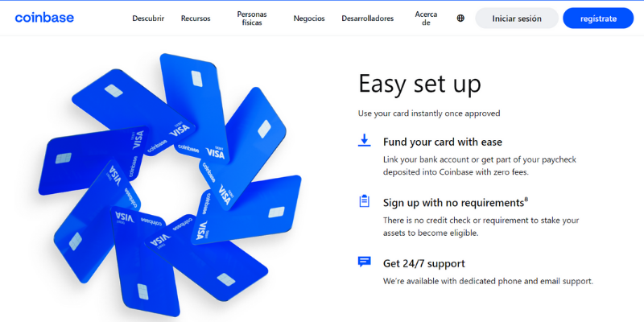Click the Get 24/7 support heading

pos(424,263)
